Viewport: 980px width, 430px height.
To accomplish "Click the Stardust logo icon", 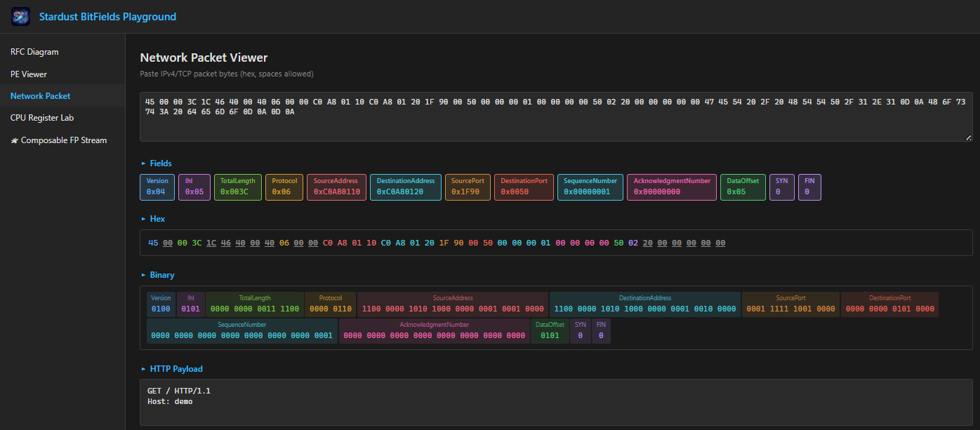I will point(20,15).
